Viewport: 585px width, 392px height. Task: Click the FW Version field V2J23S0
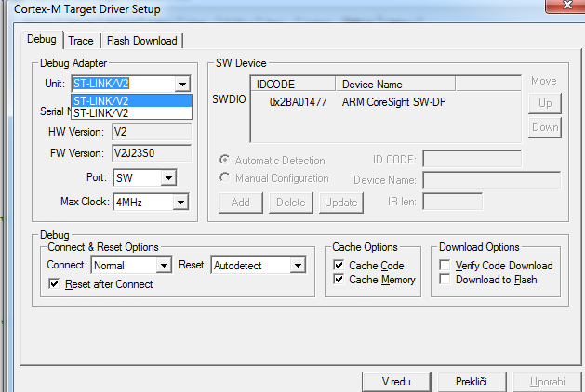152,153
